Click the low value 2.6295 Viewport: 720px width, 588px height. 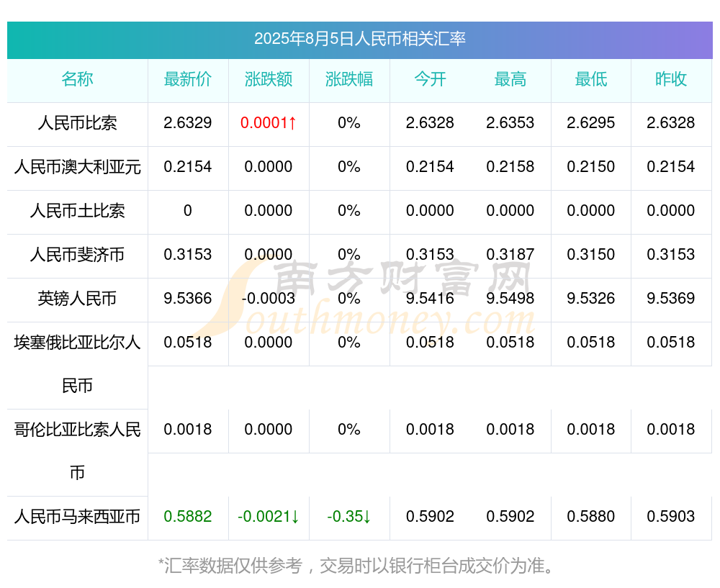(591, 122)
